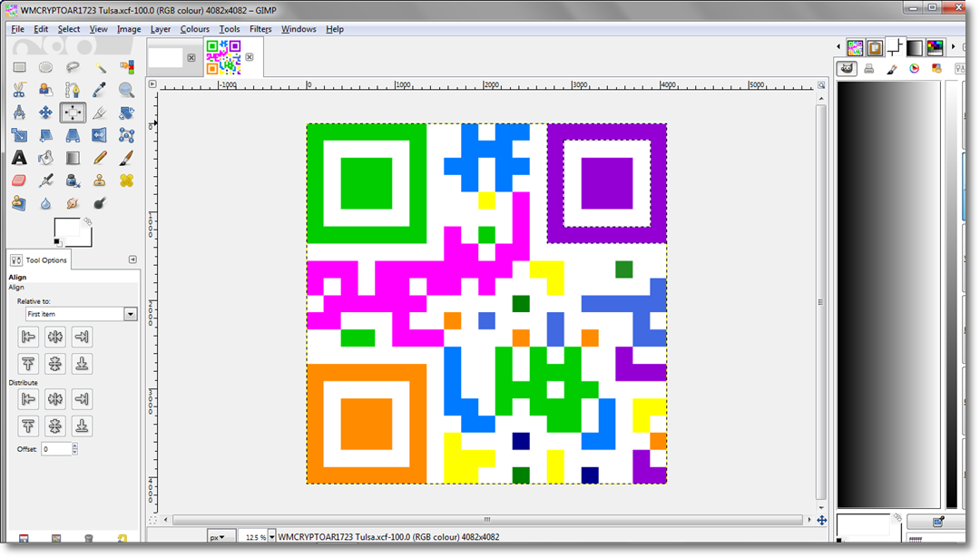Image resolution: width=980 pixels, height=558 pixels.
Task: Select the Zoom magnifier tool
Action: (x=126, y=90)
